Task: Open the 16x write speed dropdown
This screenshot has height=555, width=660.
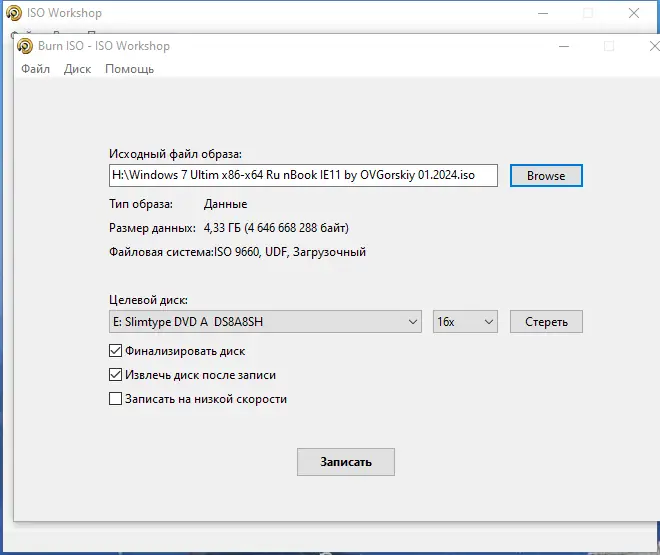Action: (x=465, y=321)
